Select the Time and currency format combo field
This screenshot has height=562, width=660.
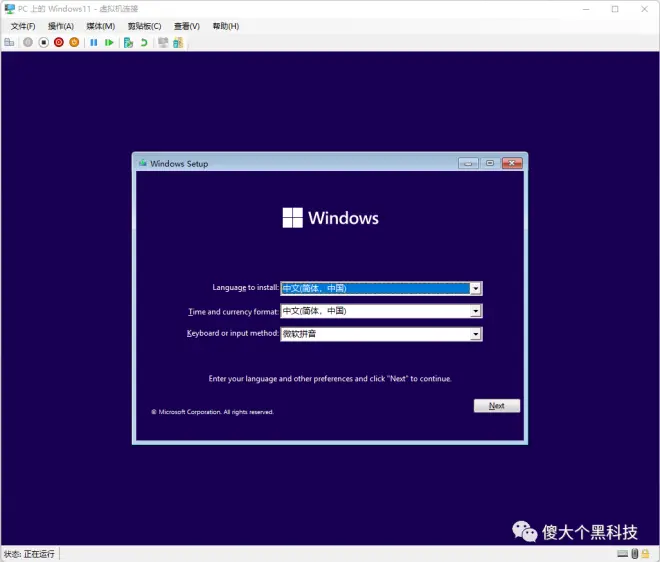[381, 311]
